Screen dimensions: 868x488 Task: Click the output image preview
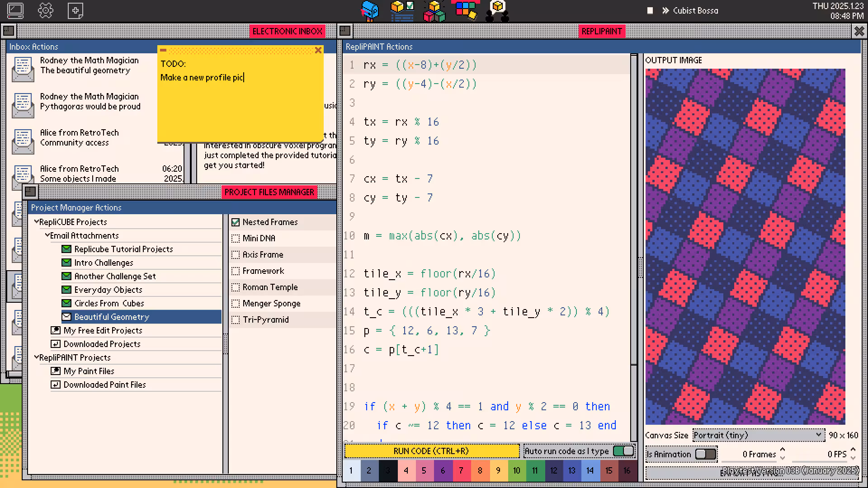(745, 246)
